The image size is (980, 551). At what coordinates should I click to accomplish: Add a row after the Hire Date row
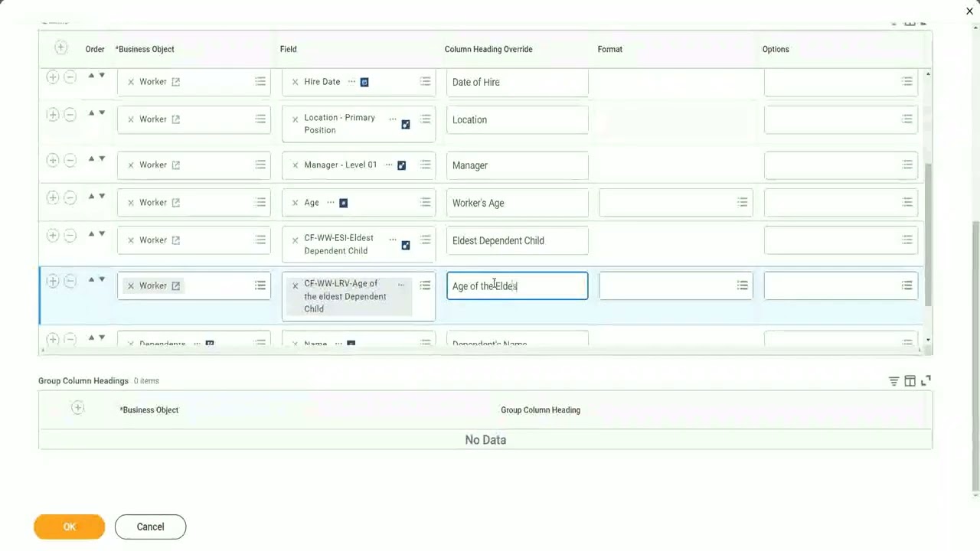[x=53, y=77]
